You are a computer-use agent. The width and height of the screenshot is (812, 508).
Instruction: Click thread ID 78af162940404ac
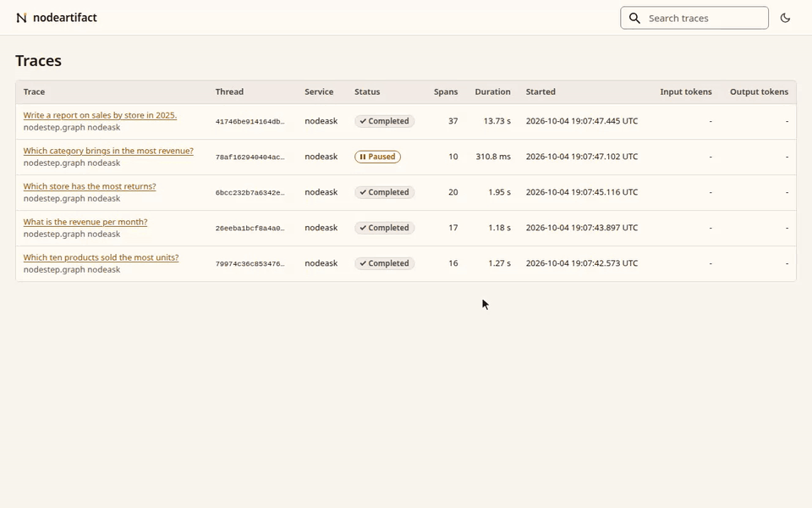tap(250, 157)
